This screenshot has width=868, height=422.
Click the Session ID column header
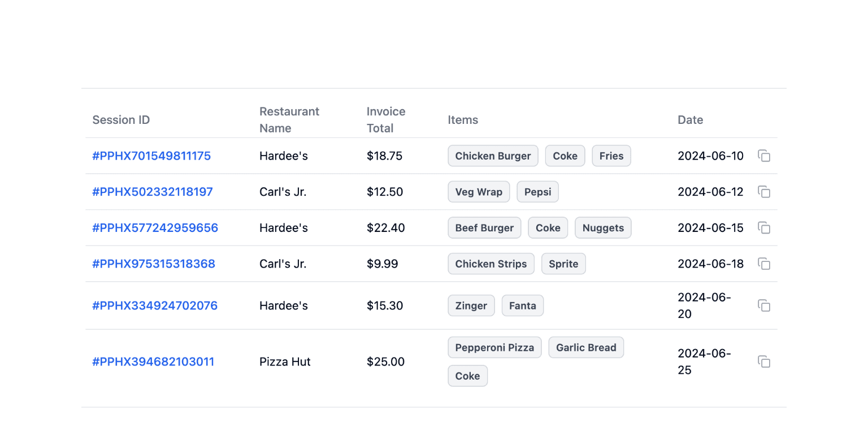click(x=121, y=120)
